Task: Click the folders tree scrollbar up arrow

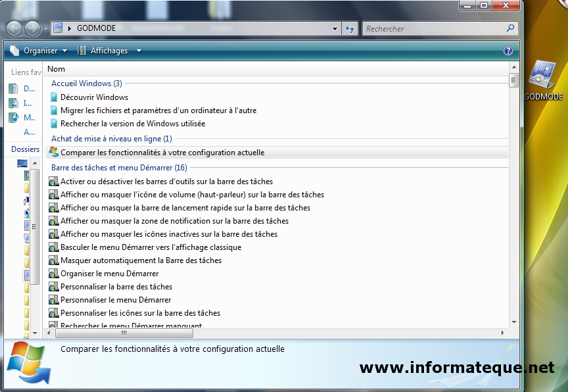Action: [x=35, y=163]
